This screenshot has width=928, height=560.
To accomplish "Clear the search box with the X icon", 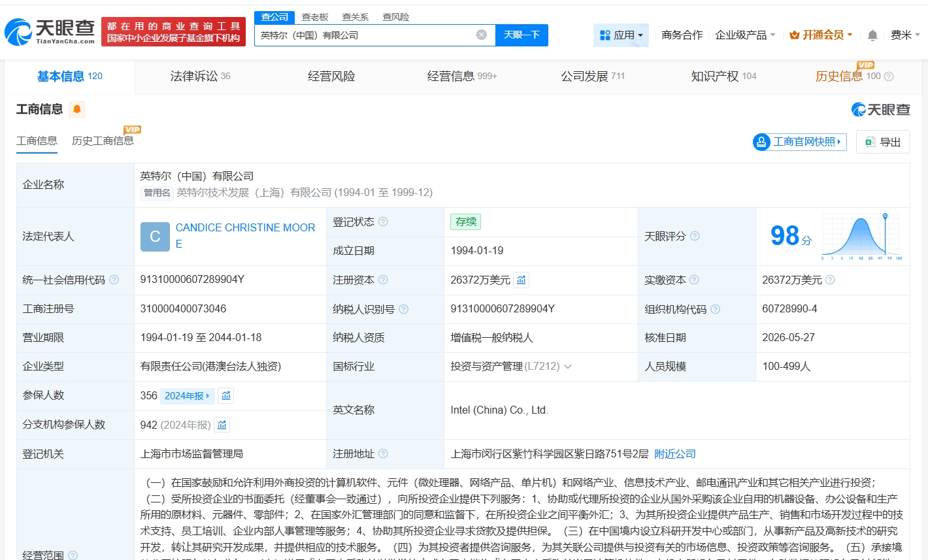I will (482, 35).
